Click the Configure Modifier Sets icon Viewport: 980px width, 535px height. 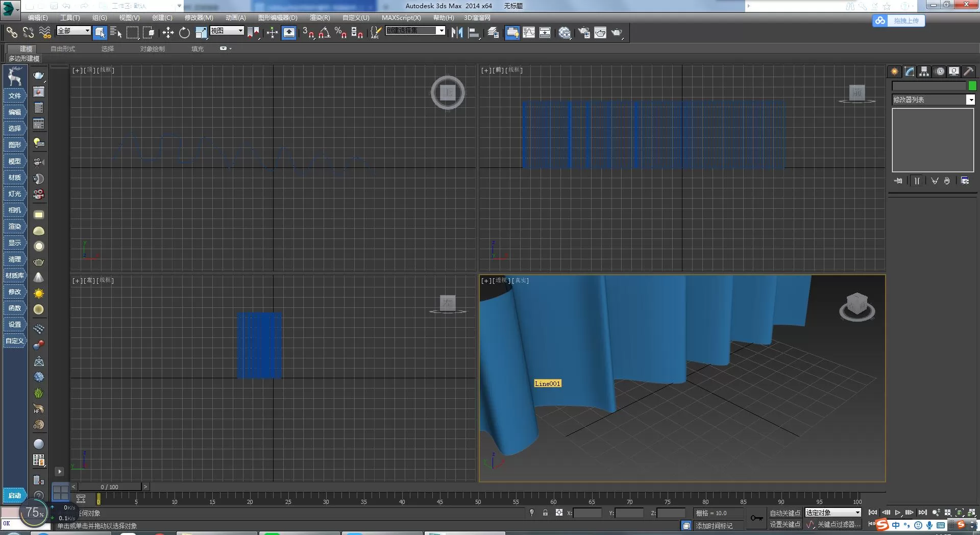tap(965, 181)
